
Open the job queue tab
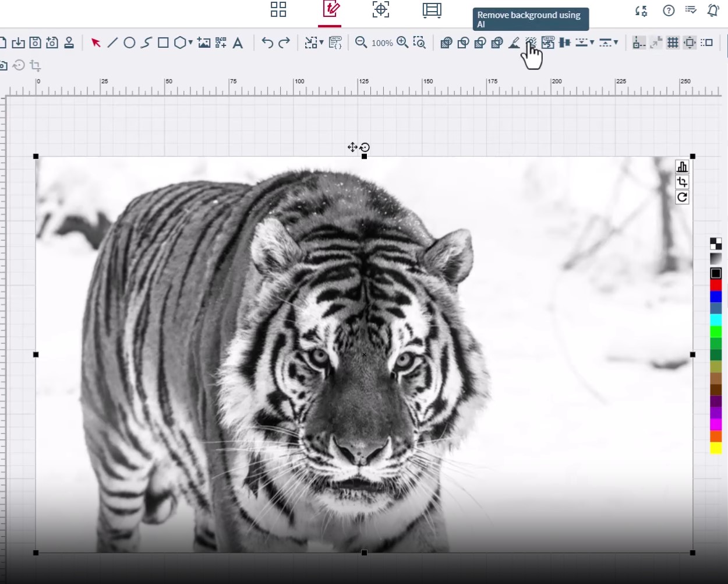pos(432,10)
